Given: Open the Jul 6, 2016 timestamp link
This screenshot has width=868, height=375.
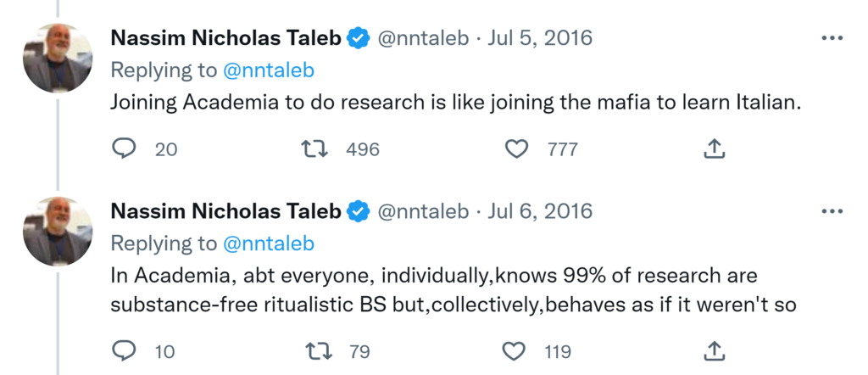Looking at the screenshot, I should 542,211.
